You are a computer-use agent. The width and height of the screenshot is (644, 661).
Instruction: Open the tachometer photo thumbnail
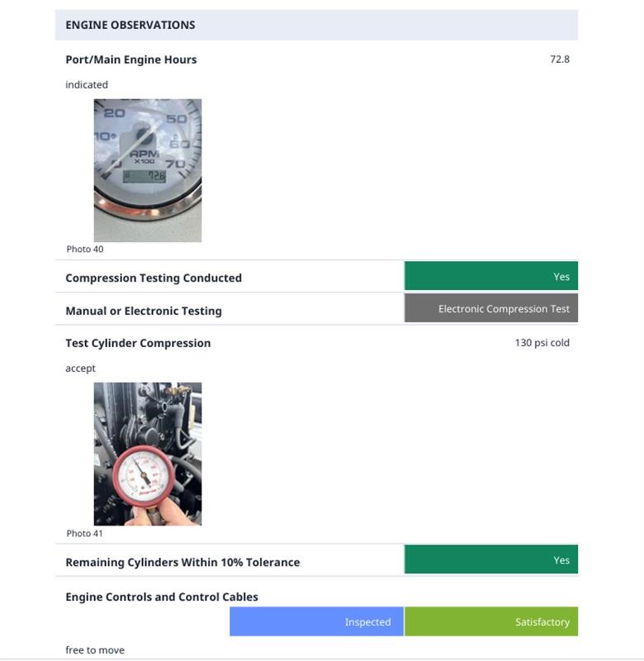coord(147,170)
